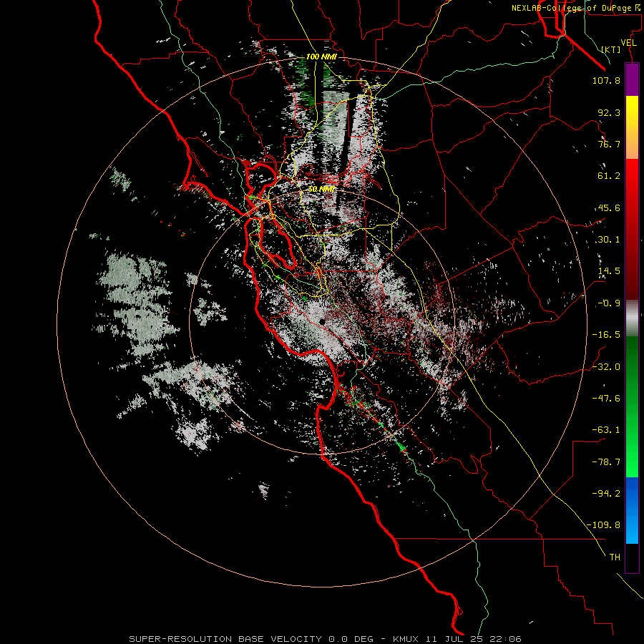
Task: Click the TH threshold label
Action: click(x=615, y=557)
